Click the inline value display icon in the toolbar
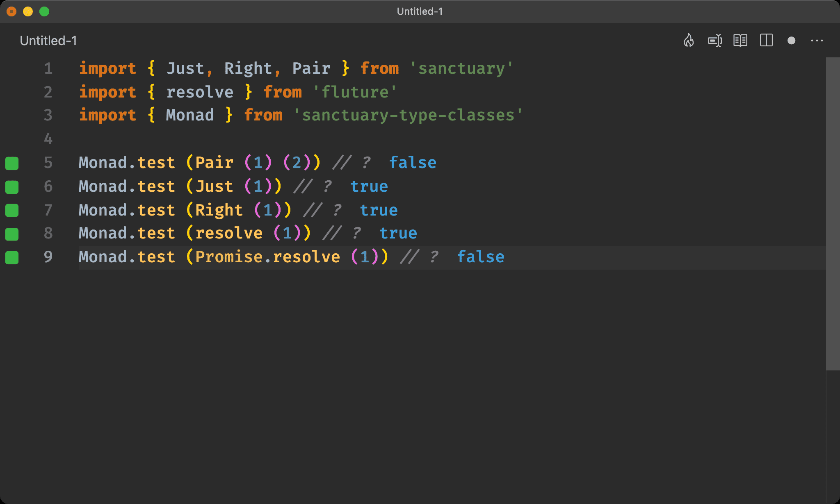 [x=715, y=41]
